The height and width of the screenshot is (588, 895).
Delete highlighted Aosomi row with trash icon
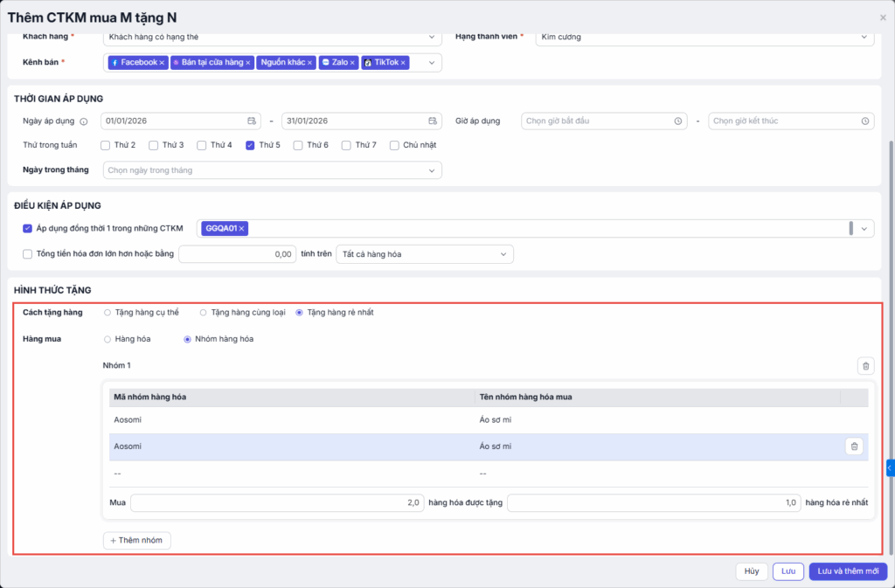(x=854, y=446)
